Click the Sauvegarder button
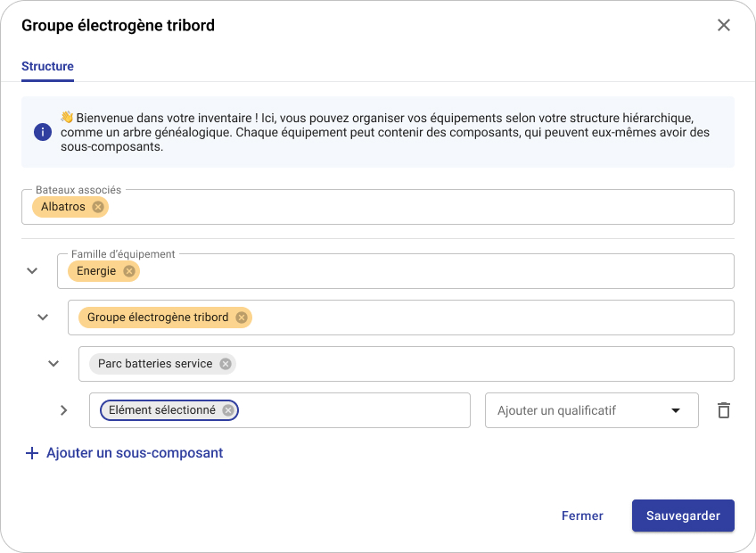The image size is (756, 553). click(x=683, y=516)
